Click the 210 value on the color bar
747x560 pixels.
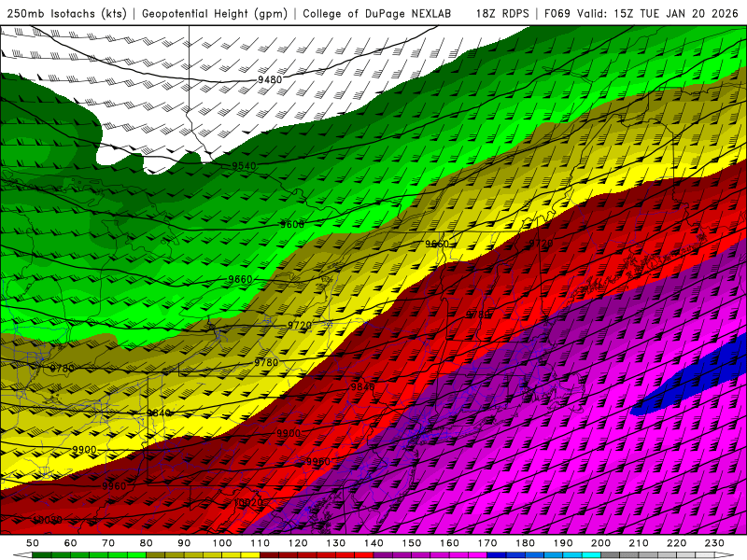point(639,543)
